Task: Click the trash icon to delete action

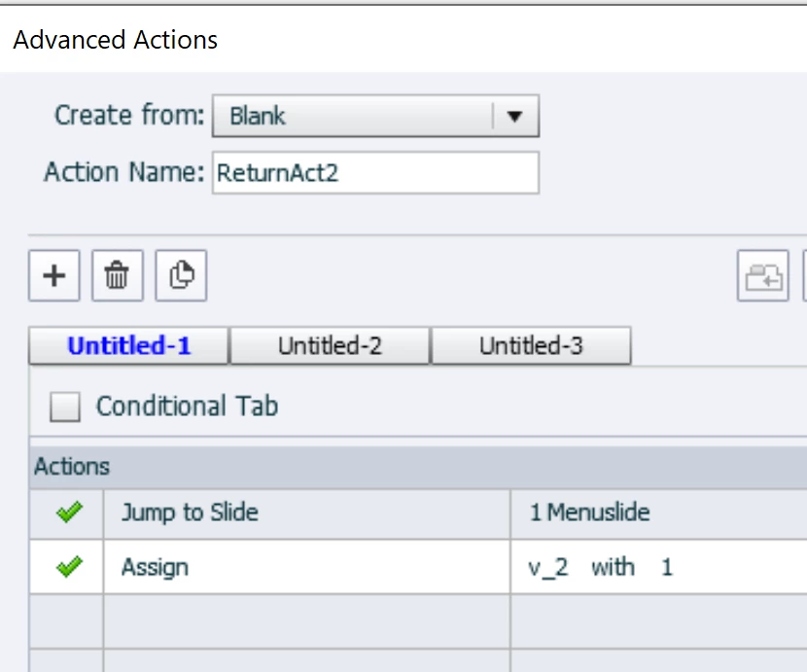Action: tap(117, 276)
